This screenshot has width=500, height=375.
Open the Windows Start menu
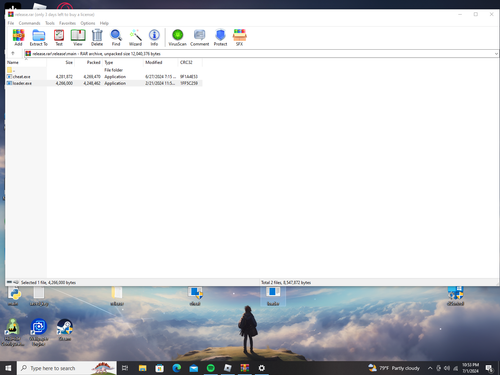pyautogui.click(x=8, y=368)
